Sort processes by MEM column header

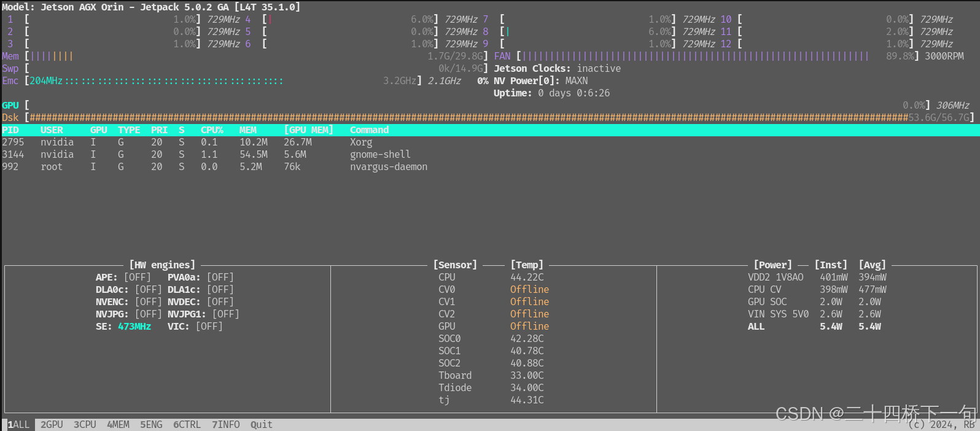coord(248,130)
